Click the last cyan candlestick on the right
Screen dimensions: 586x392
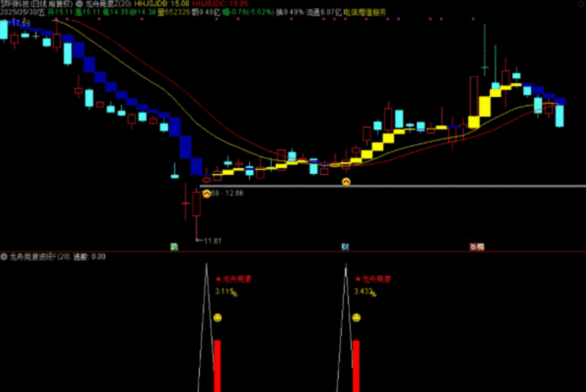click(x=559, y=116)
